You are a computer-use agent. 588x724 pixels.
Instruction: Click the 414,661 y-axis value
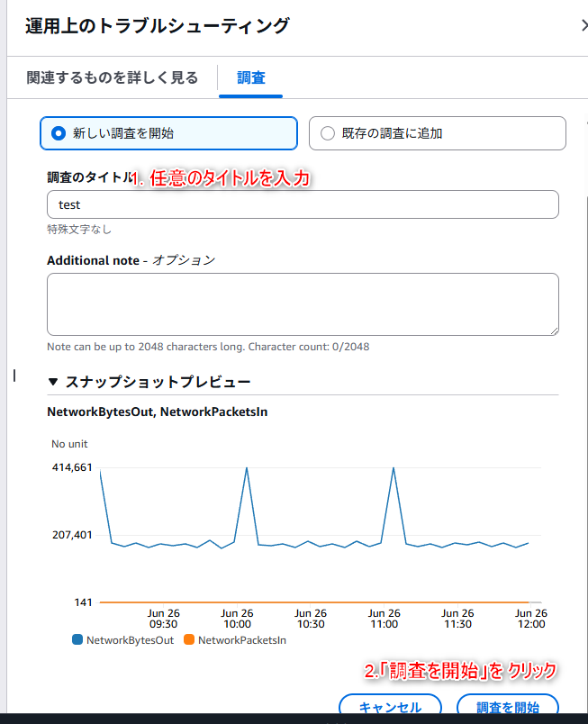pyautogui.click(x=72, y=467)
